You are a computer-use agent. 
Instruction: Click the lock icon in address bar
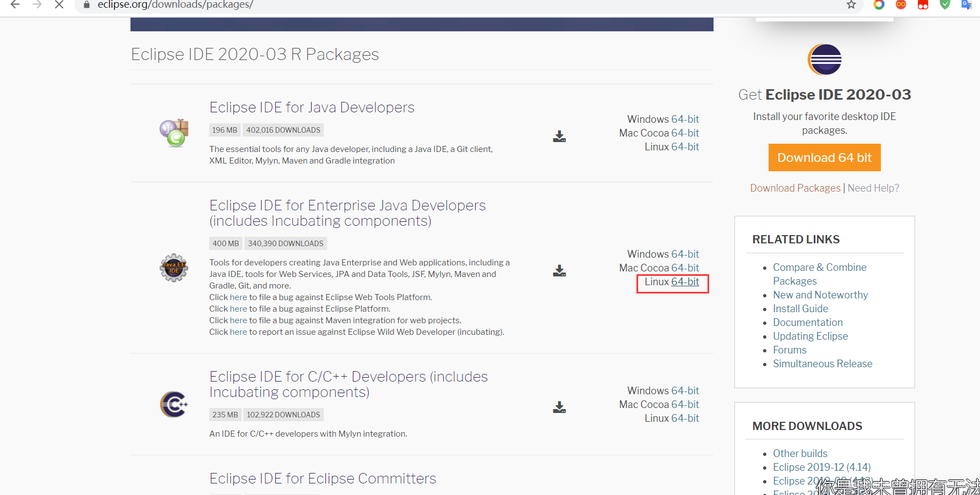[86, 5]
